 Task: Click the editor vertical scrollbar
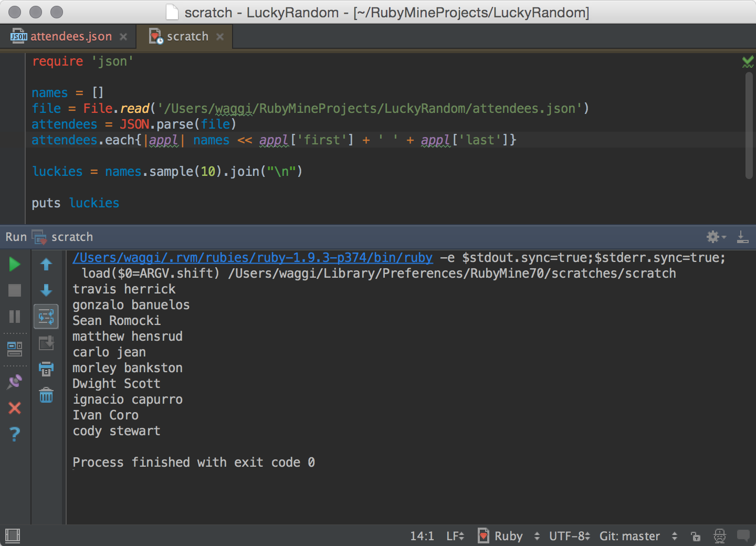click(749, 126)
